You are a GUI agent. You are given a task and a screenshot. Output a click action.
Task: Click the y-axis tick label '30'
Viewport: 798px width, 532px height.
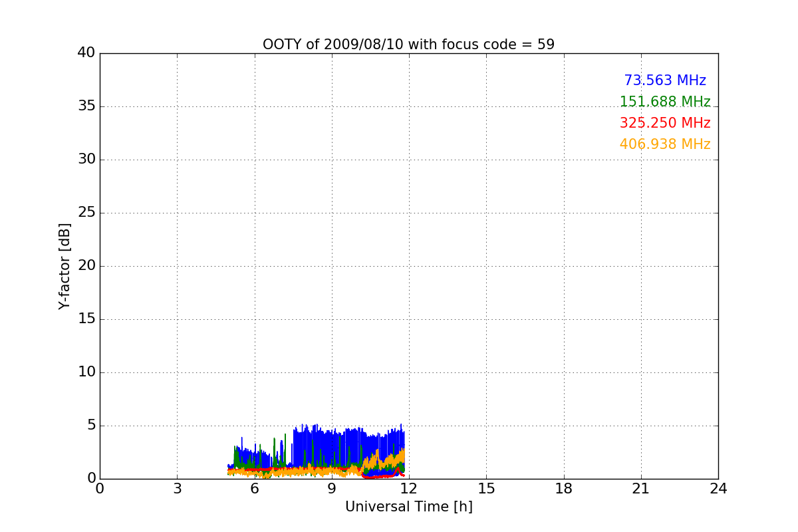tap(86, 159)
